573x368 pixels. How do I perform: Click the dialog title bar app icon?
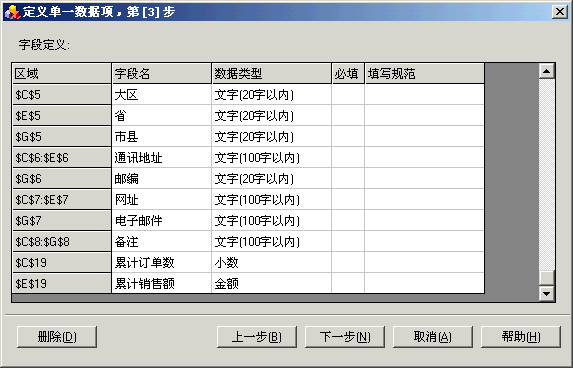point(12,12)
